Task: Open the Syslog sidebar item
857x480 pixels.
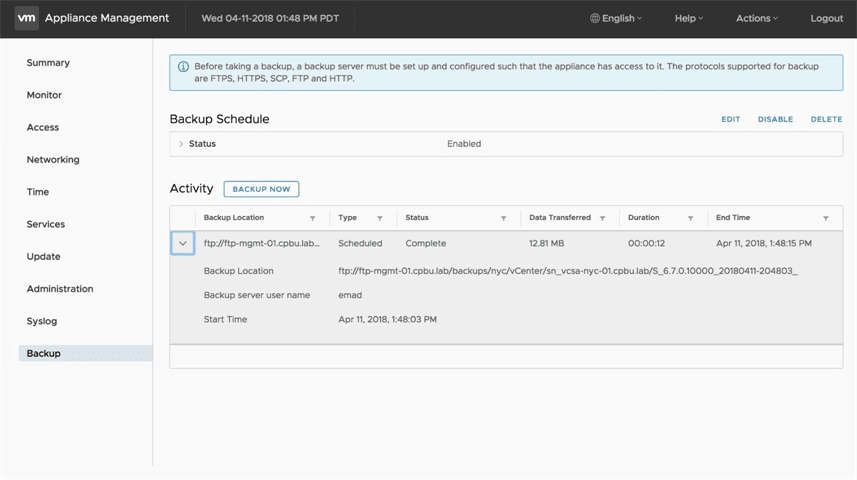Action: (x=42, y=321)
